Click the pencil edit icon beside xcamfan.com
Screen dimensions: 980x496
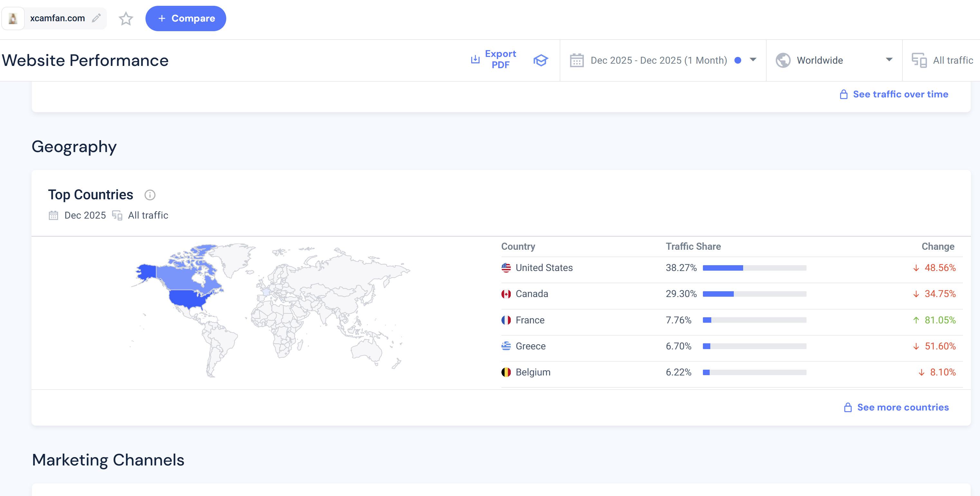[96, 18]
